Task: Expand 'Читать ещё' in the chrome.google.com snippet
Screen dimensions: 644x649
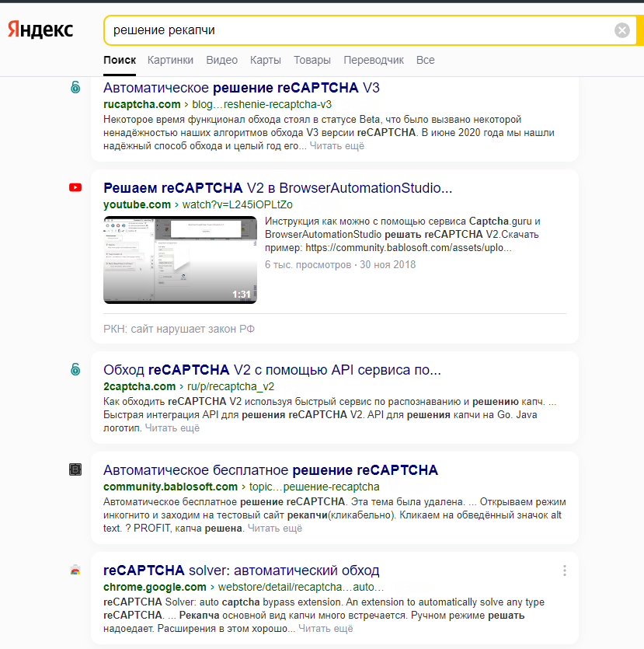Action: [325, 628]
